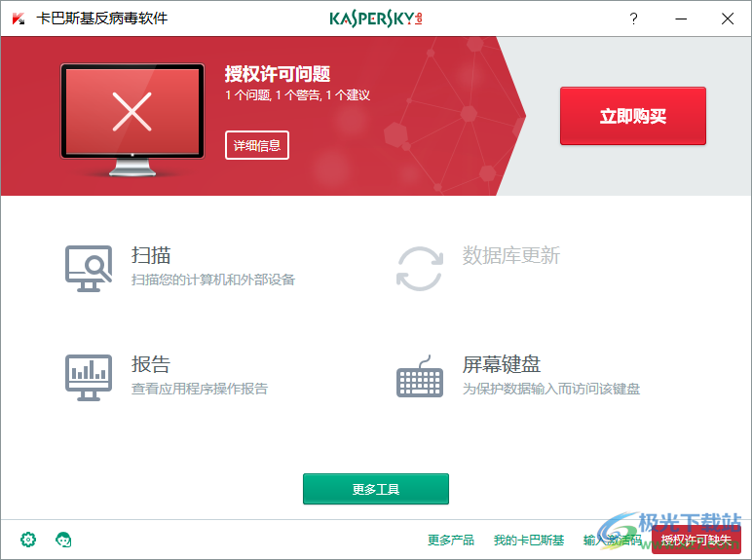Open the 更多产品 link

(x=451, y=541)
